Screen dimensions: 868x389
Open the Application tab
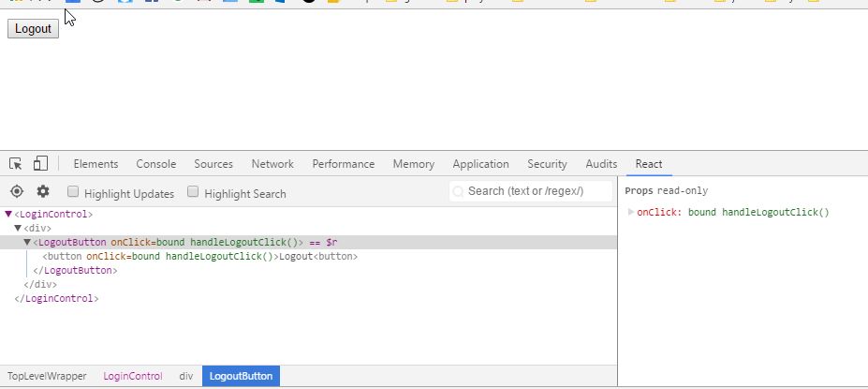[480, 164]
